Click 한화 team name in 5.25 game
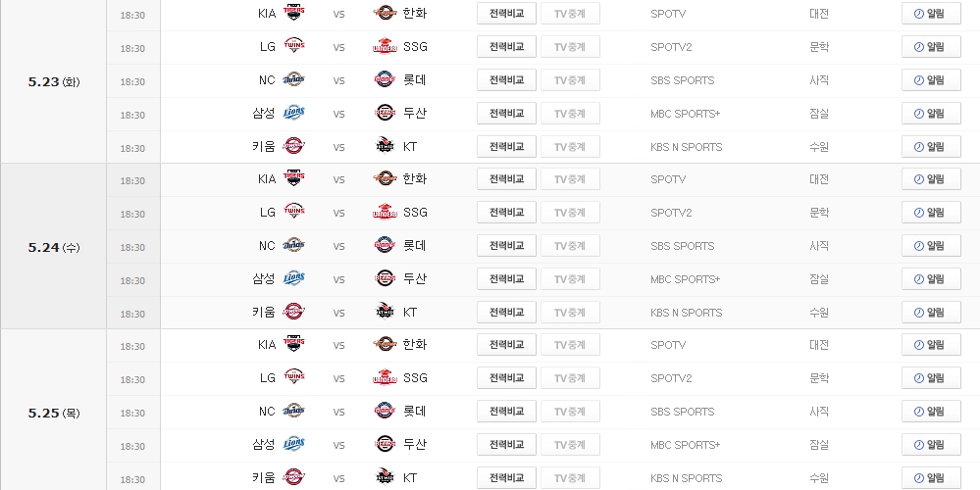Viewport: 980px width, 490px height. point(415,345)
